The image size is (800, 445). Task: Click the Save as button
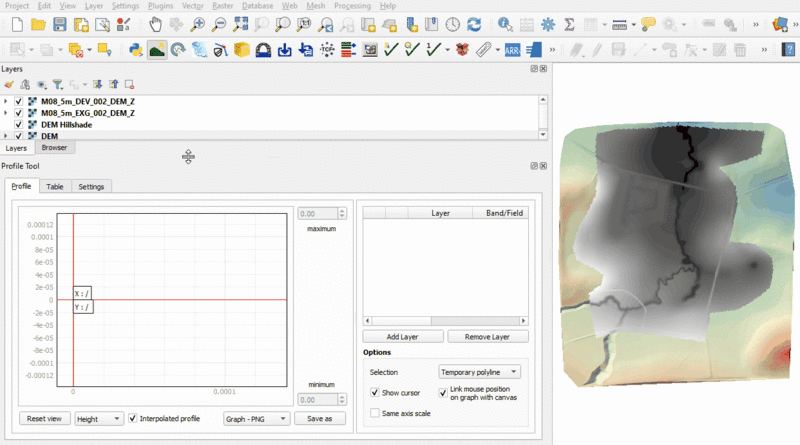320,419
